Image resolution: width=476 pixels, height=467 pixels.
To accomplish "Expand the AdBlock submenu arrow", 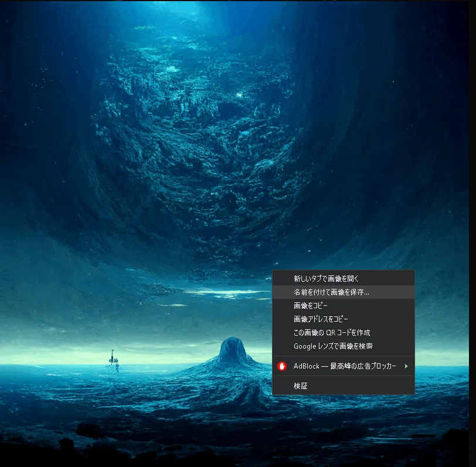I will pyautogui.click(x=406, y=366).
